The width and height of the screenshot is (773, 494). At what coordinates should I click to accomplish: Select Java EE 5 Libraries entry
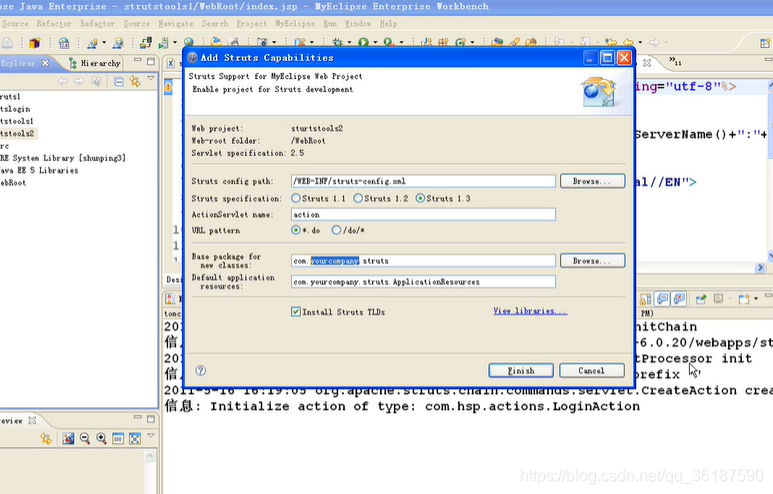pos(39,171)
